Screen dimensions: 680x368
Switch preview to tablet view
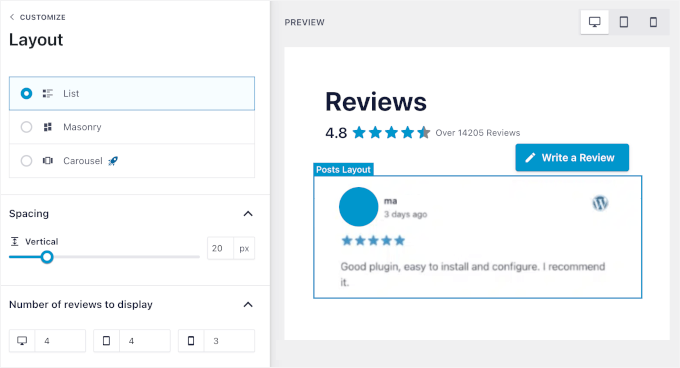pos(624,22)
